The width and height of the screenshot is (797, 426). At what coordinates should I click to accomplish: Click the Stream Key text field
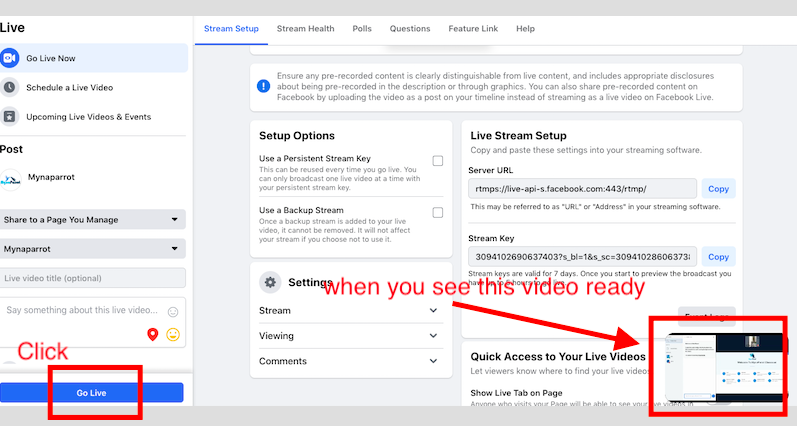pyautogui.click(x=582, y=257)
